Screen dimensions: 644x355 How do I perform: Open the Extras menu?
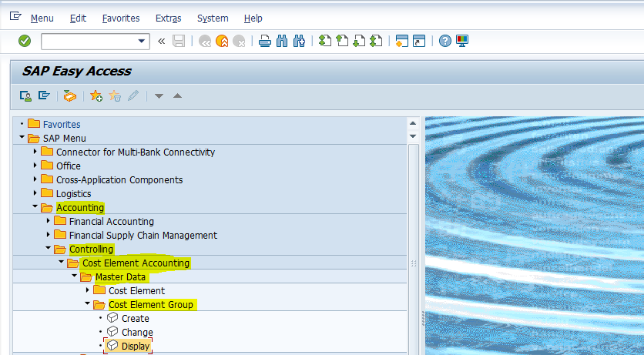coord(169,18)
